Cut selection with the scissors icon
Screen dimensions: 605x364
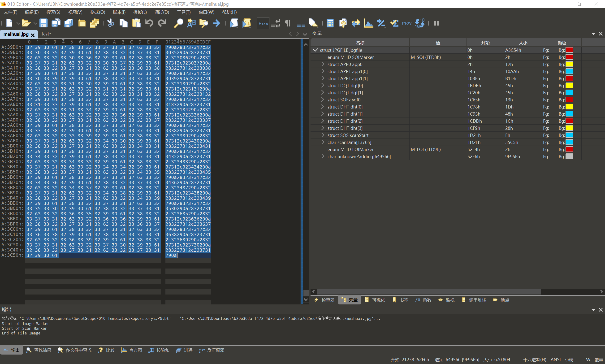111,23
